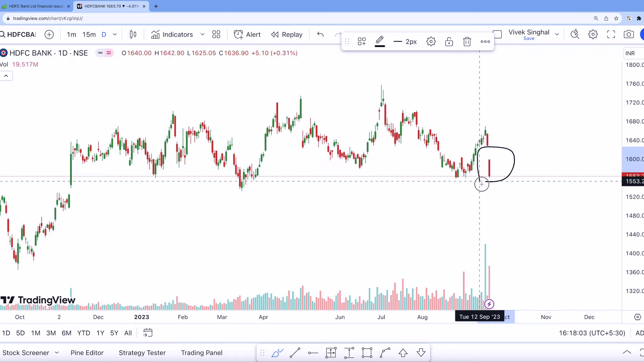This screenshot has width=644, height=362.
Task: Open Pine Editor tab
Action: click(x=87, y=353)
